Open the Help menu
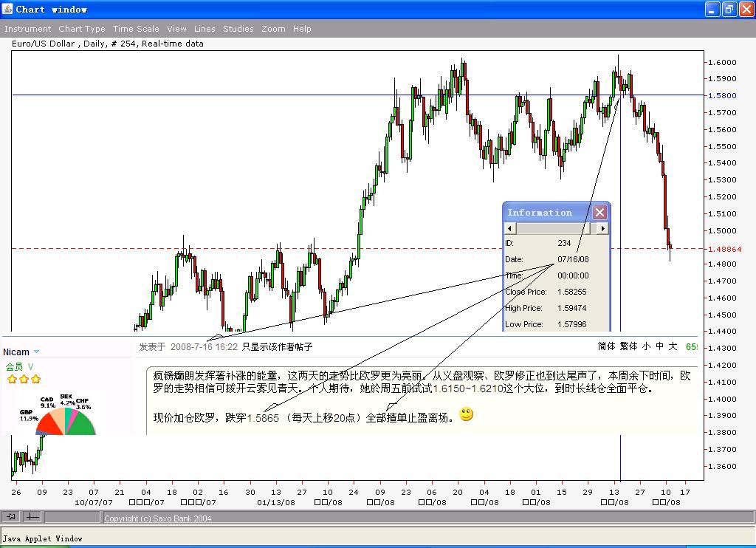Viewport: 756px width, 548px height. (x=302, y=29)
